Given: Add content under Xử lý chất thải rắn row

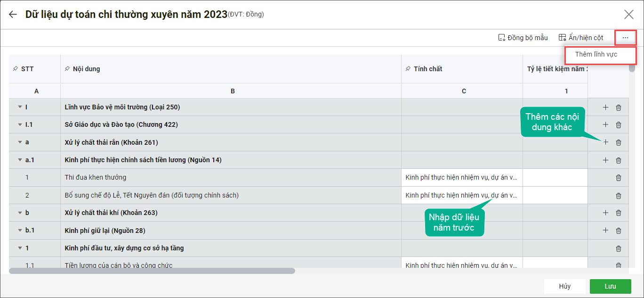Looking at the screenshot, I should pyautogui.click(x=605, y=142).
